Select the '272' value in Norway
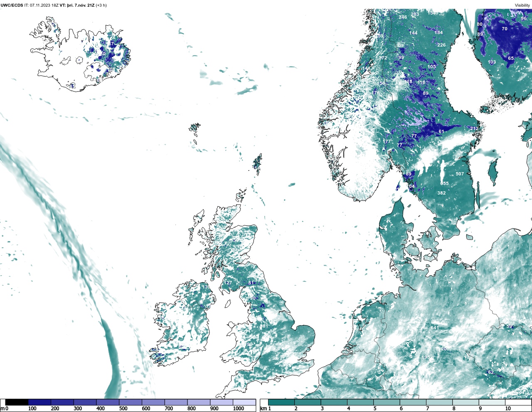This screenshot has width=532, height=412. click(383, 58)
